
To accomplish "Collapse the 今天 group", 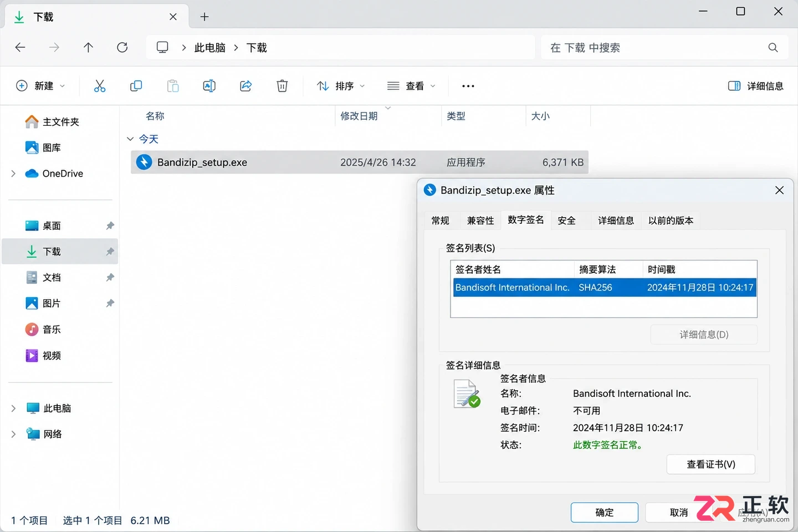I will point(130,139).
